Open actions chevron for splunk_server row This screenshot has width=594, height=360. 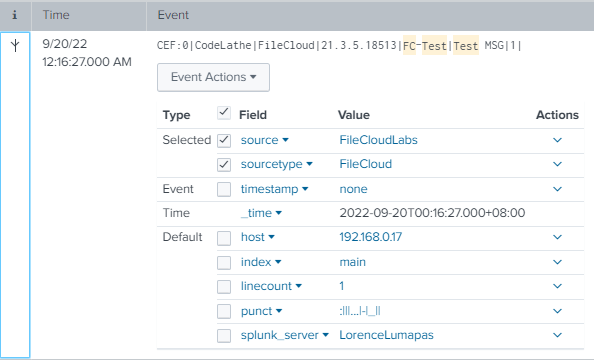click(x=557, y=335)
